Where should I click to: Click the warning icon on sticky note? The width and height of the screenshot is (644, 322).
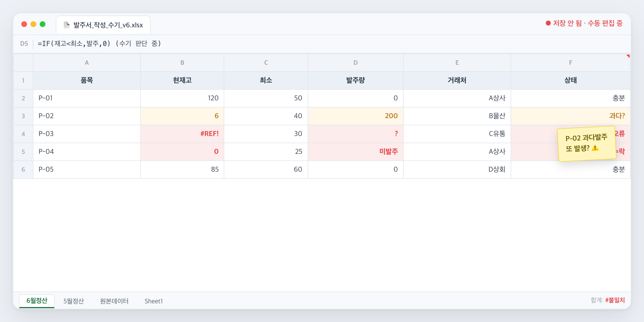pyautogui.click(x=595, y=148)
